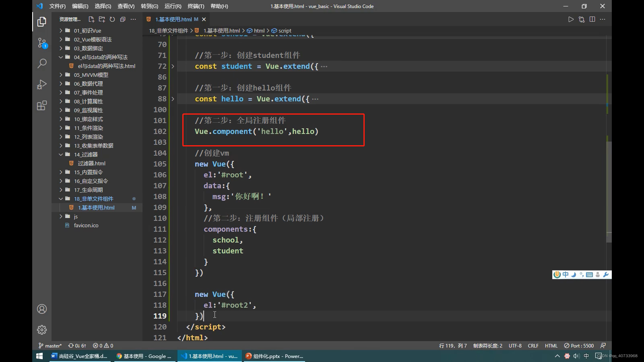Image resolution: width=644 pixels, height=362 pixels.
Task: Switch to the Google Chrome taskbar item
Action: (144, 356)
